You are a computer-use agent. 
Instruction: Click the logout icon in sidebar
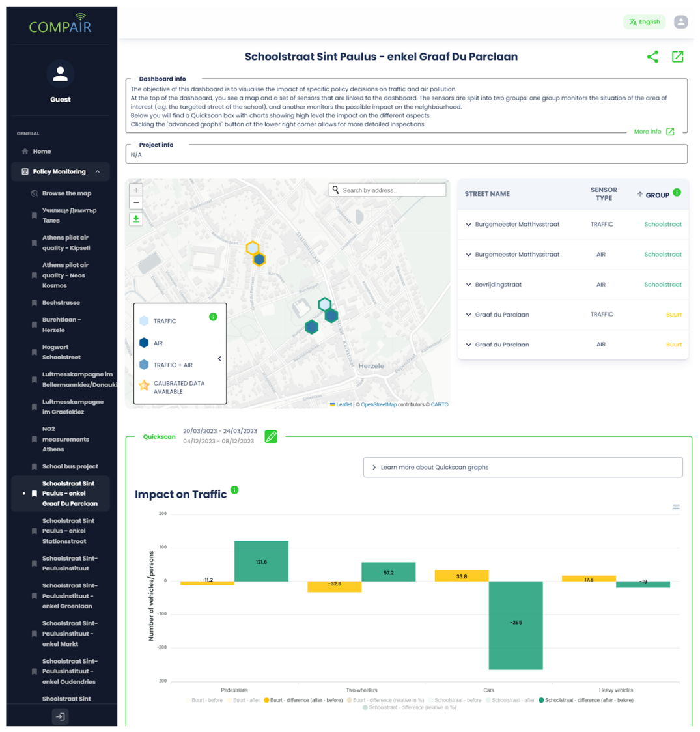pyautogui.click(x=61, y=716)
